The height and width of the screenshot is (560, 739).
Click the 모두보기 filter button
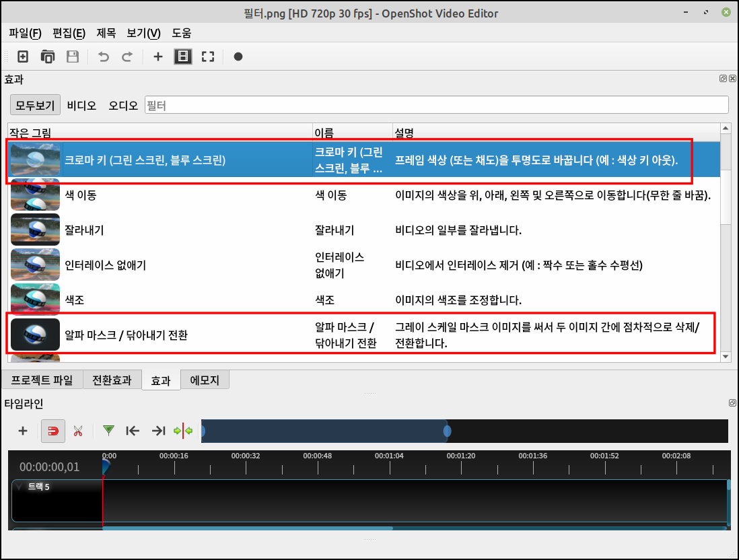point(35,104)
